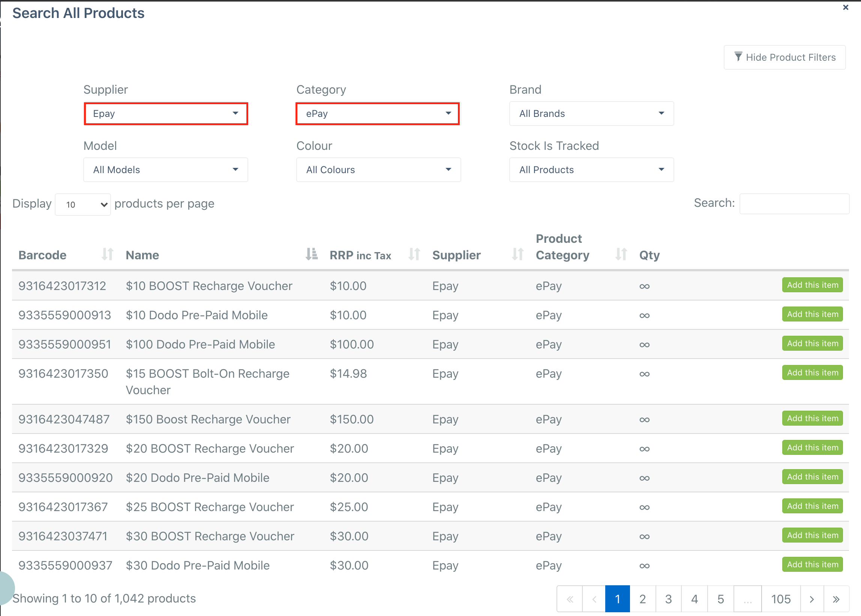
Task: Open the Stock Is Tracked dropdown
Action: (591, 170)
